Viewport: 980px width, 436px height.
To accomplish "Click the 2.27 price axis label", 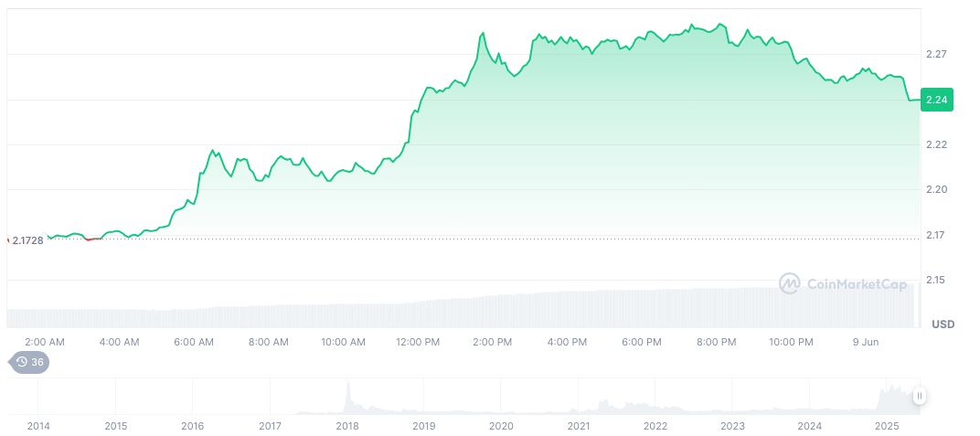I will (935, 55).
